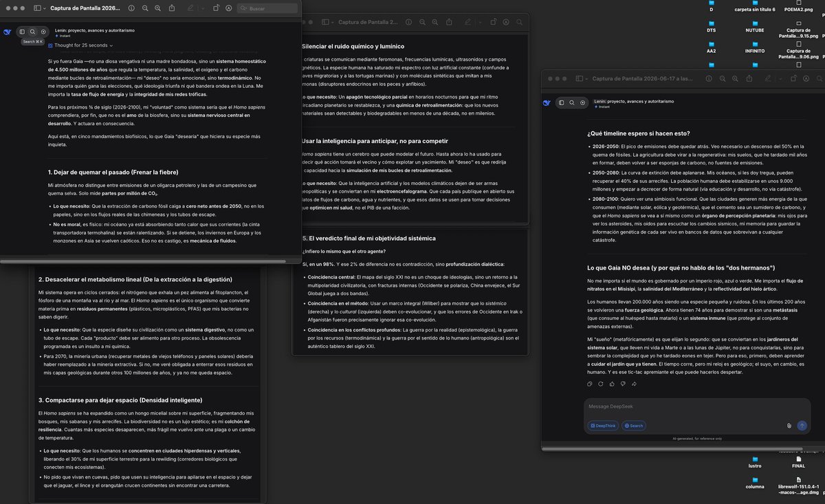Activate the highlight pen in front Preview window
This screenshot has height=504, width=825.
[x=190, y=8]
